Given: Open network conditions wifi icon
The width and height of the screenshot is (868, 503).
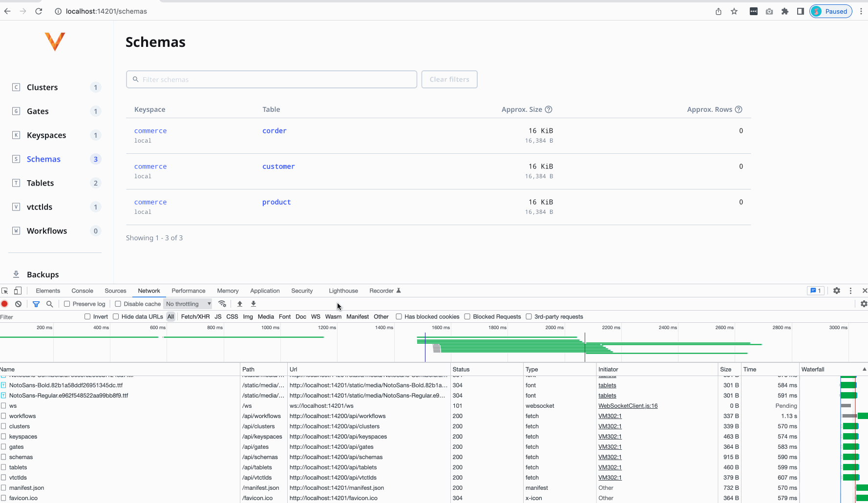Looking at the screenshot, I should coord(222,304).
